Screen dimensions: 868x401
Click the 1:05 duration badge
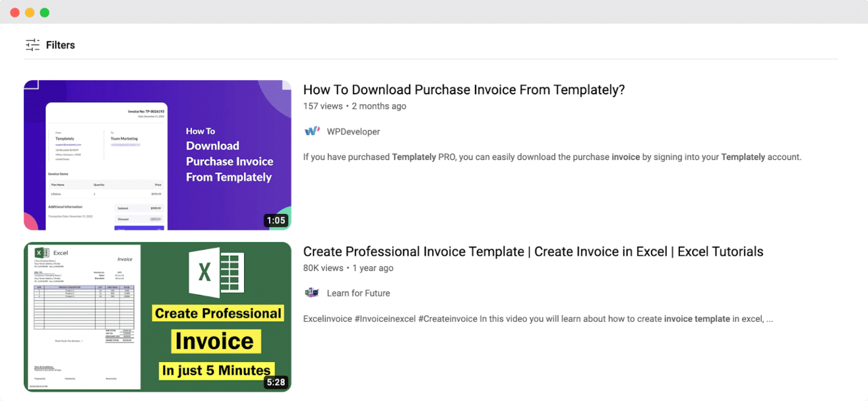pyautogui.click(x=276, y=220)
